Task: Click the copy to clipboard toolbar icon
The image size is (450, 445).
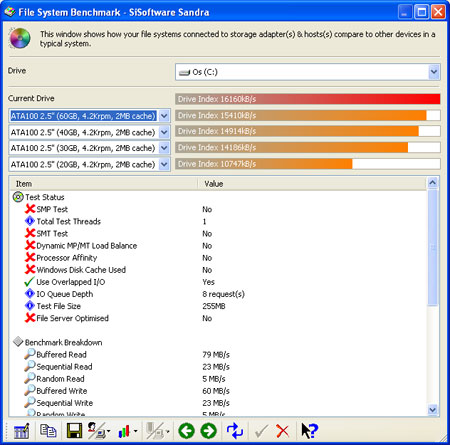Action: 48,431
